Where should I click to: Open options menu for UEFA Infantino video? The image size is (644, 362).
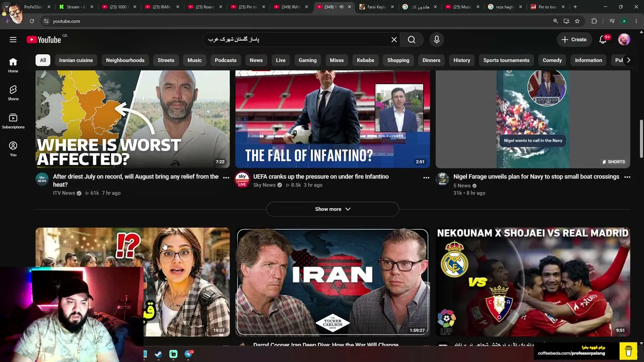pos(426,177)
